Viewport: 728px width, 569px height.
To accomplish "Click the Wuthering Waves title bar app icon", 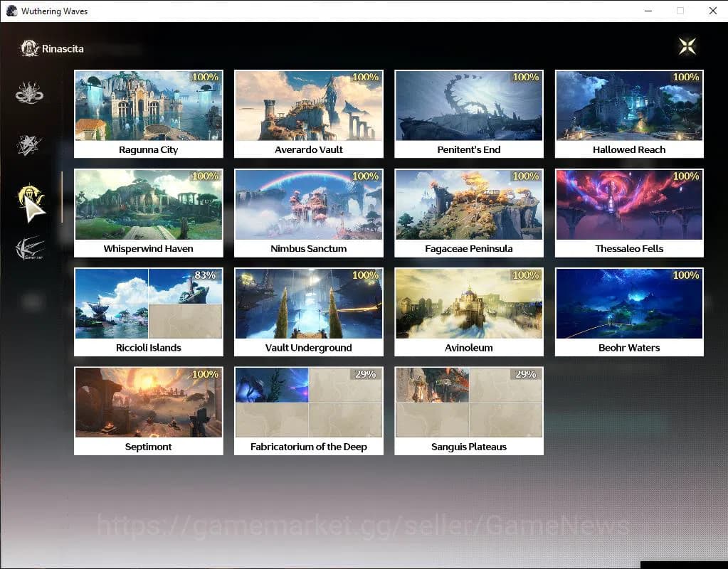I will click(11, 11).
